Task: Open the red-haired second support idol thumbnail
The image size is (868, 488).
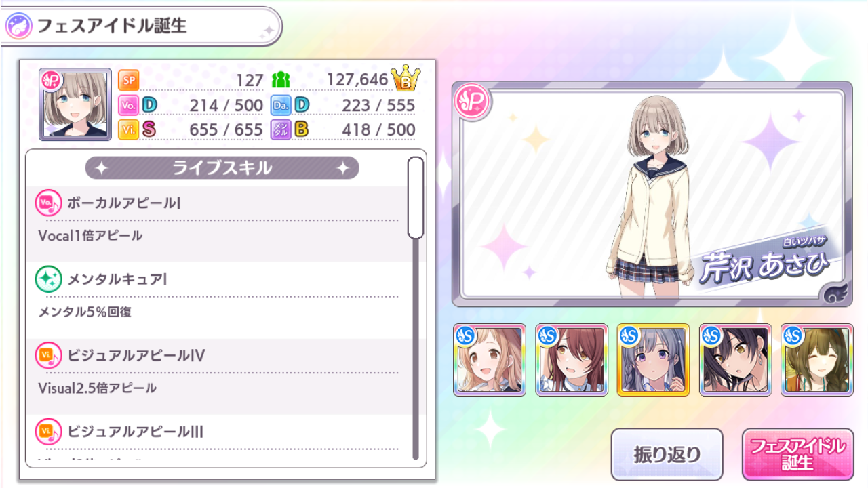Action: (572, 360)
